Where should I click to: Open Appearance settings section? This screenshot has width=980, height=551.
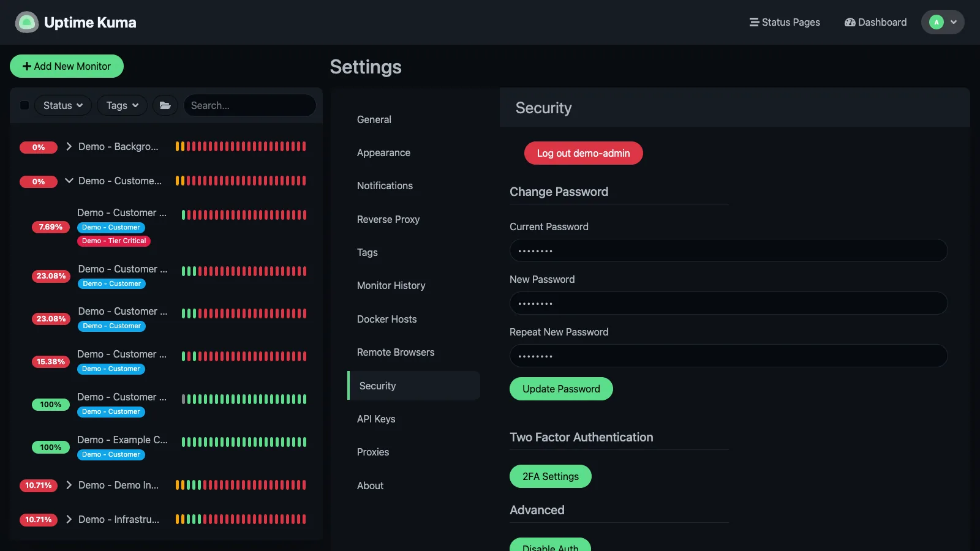413,152
